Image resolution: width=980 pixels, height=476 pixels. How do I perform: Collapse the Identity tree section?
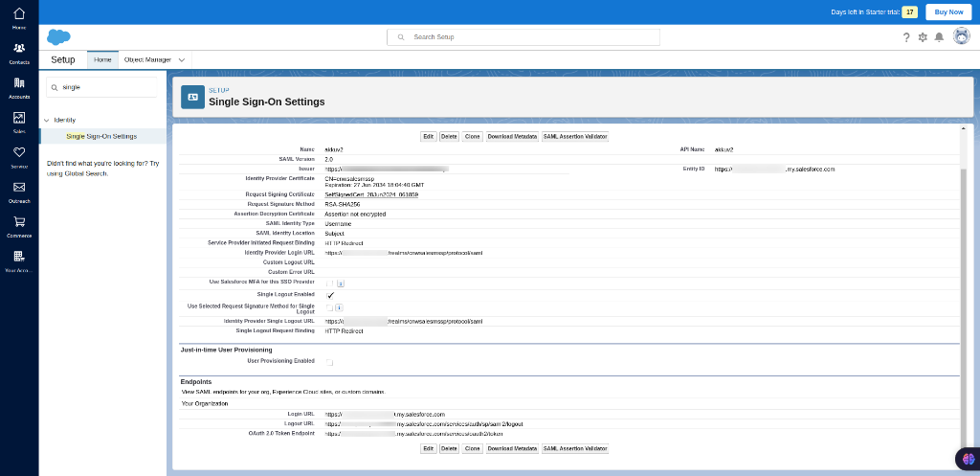click(x=46, y=120)
